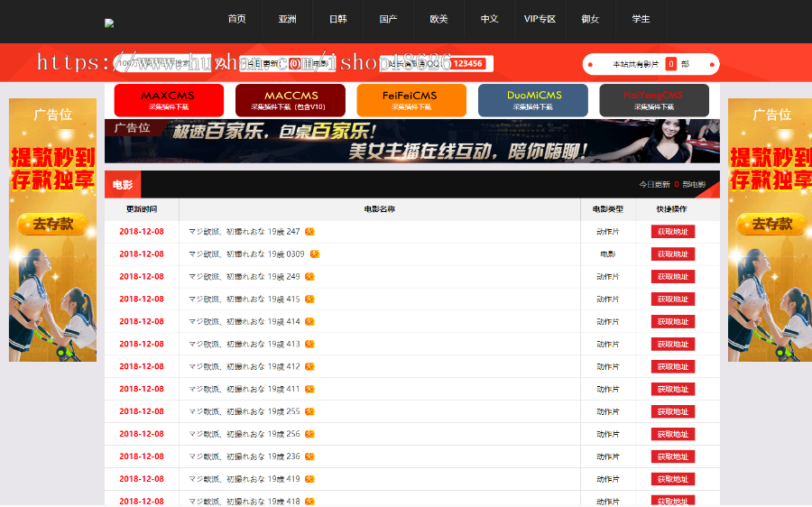Select 御女 in the top navigation
This screenshot has width=812, height=507.
coord(590,19)
